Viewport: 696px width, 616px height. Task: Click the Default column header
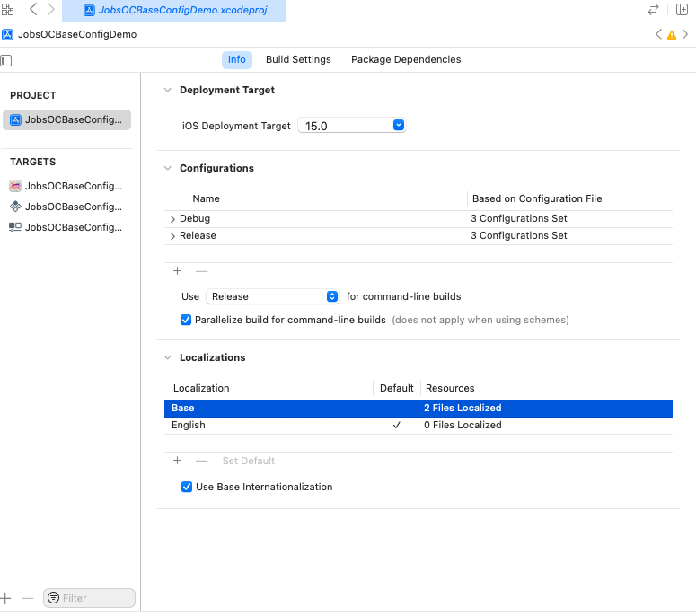396,388
